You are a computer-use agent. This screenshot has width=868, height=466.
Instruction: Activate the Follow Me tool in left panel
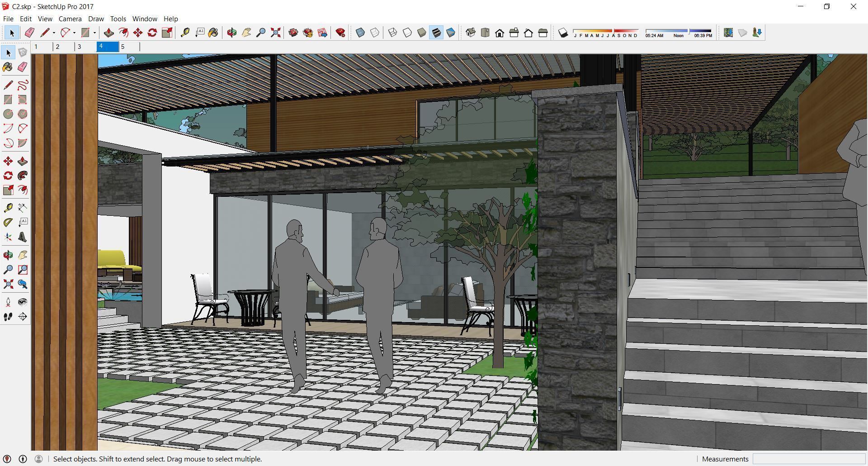[23, 176]
